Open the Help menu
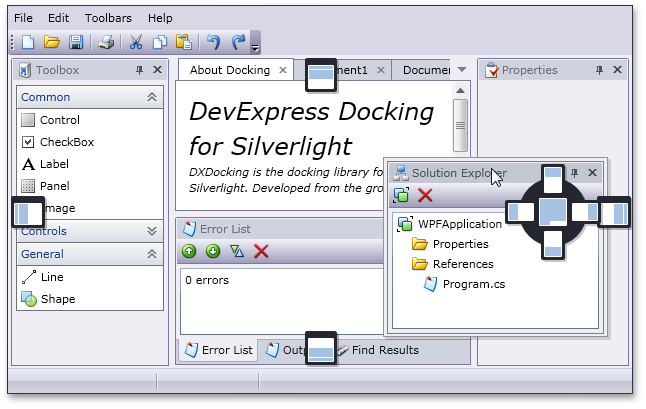This screenshot has height=409, width=646. [x=160, y=18]
